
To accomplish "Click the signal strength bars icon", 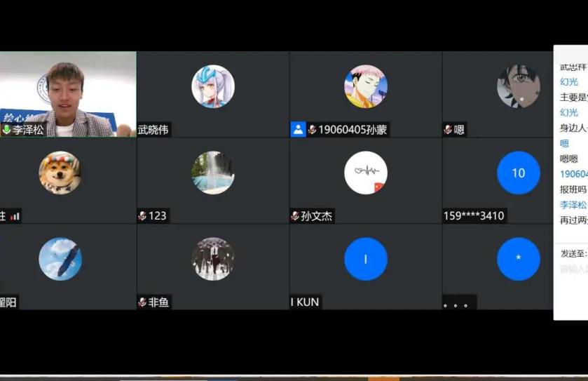I will point(15,216).
